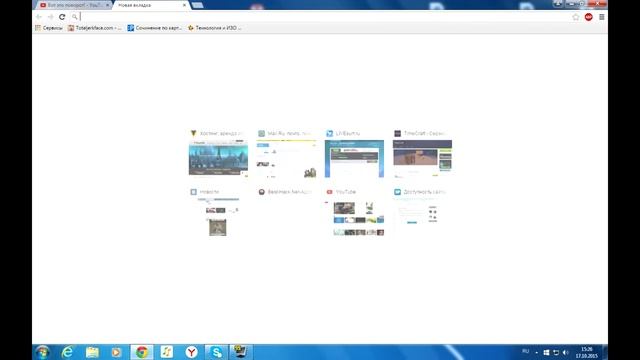The height and width of the screenshot is (360, 640).
Task: Open the Технология и ИЗО bookmark
Action: point(214,28)
